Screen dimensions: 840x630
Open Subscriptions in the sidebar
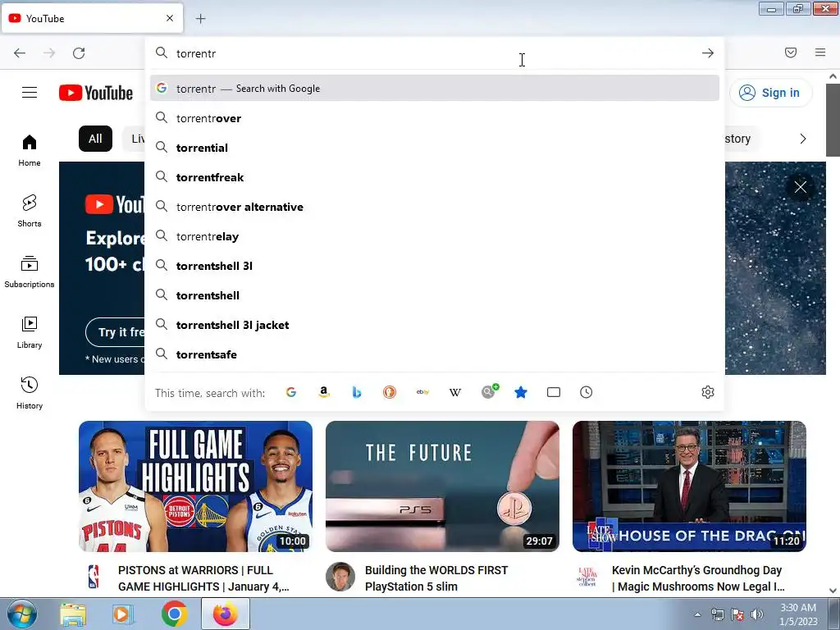(x=30, y=272)
